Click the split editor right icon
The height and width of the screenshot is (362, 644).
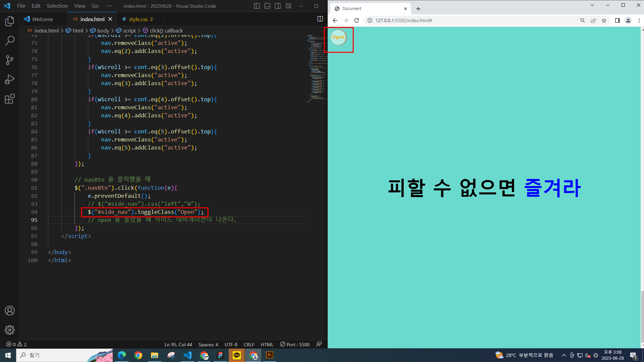320,19
